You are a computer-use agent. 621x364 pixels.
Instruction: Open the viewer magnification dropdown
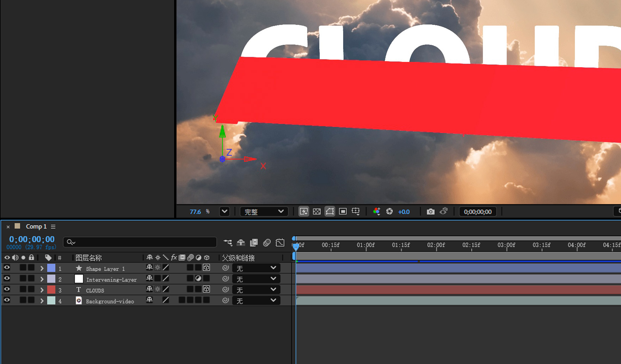click(225, 212)
